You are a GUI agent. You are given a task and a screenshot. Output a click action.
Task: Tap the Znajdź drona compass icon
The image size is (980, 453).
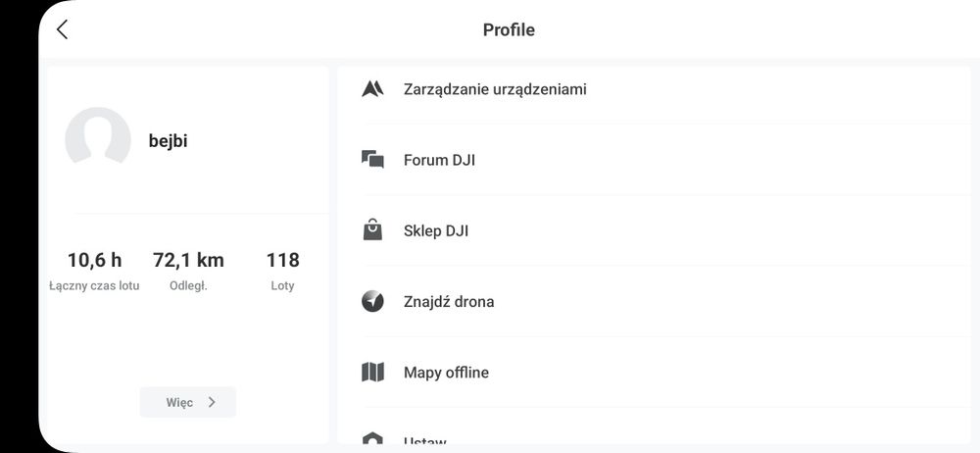tap(372, 302)
